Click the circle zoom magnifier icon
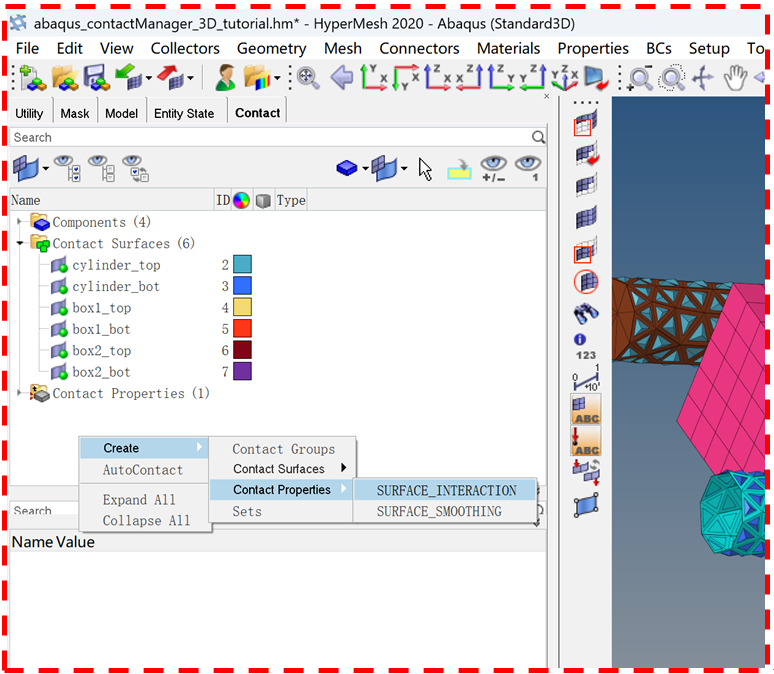The width and height of the screenshot is (774, 674). point(672,78)
